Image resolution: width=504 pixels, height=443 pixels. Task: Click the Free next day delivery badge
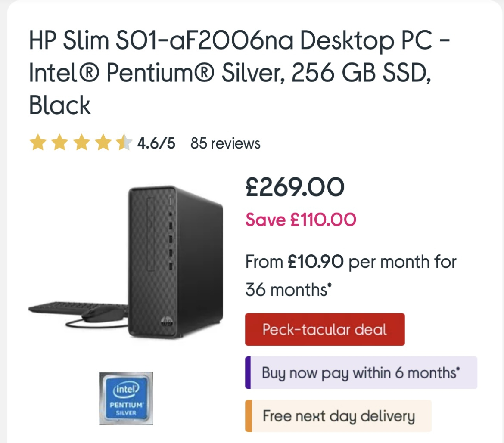coord(339,416)
